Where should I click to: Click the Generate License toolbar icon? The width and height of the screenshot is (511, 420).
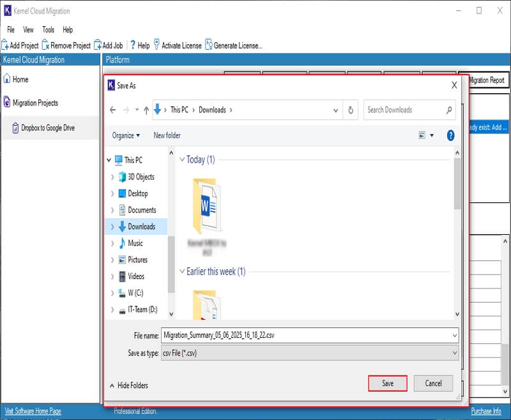click(209, 45)
